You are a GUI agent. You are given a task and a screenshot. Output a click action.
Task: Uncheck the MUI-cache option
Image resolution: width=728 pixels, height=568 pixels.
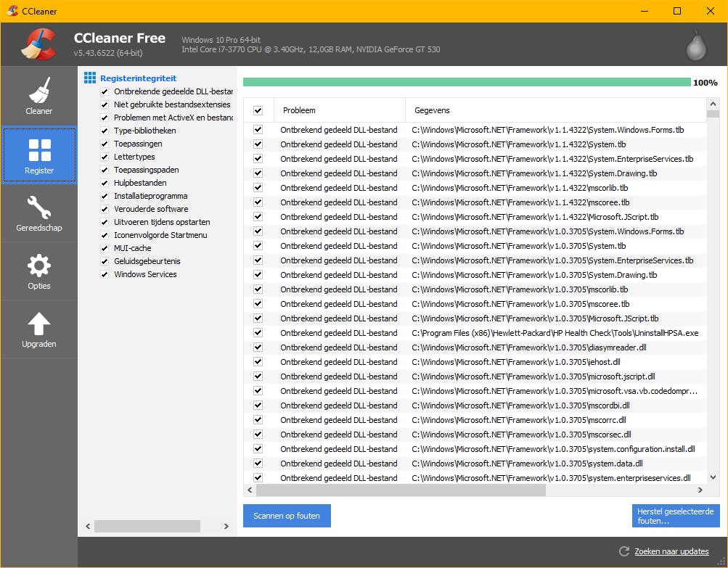tap(105, 248)
